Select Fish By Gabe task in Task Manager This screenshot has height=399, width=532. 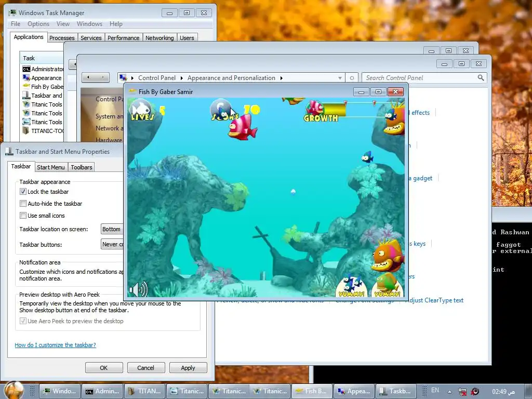click(x=43, y=87)
